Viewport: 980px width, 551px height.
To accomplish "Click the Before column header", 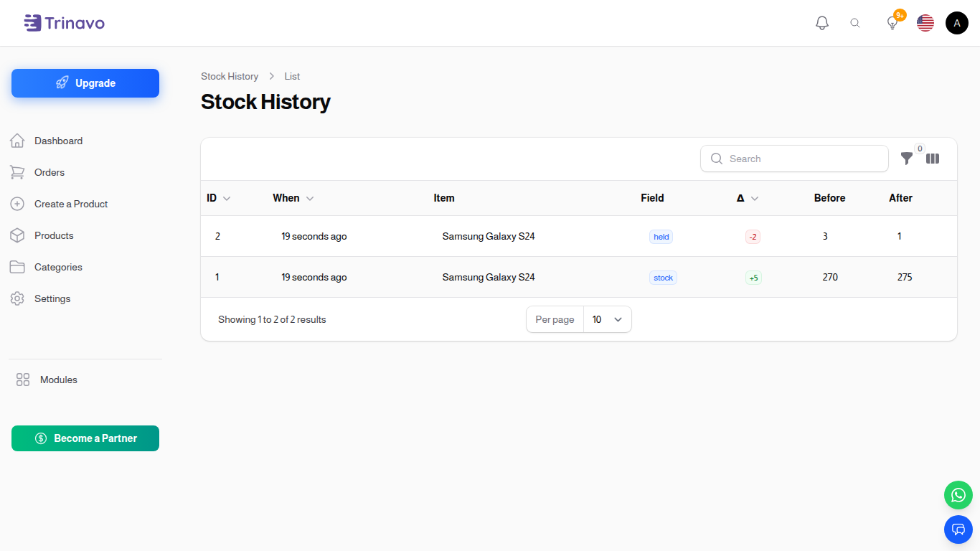I will [x=829, y=198].
